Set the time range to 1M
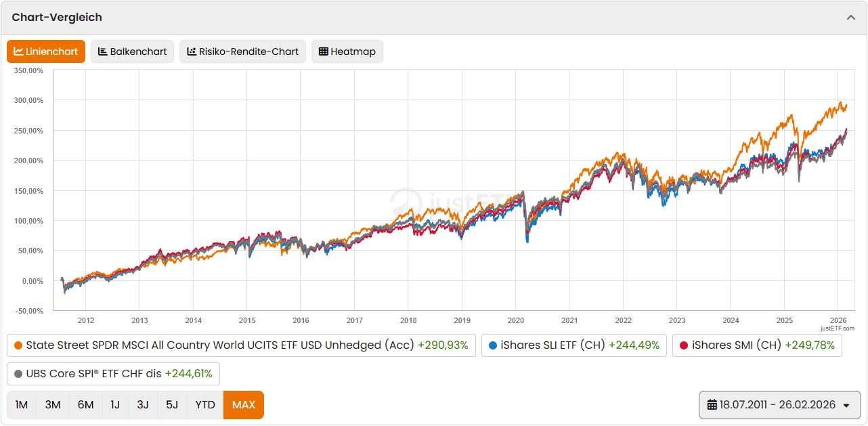This screenshot has width=868, height=426. tap(22, 405)
